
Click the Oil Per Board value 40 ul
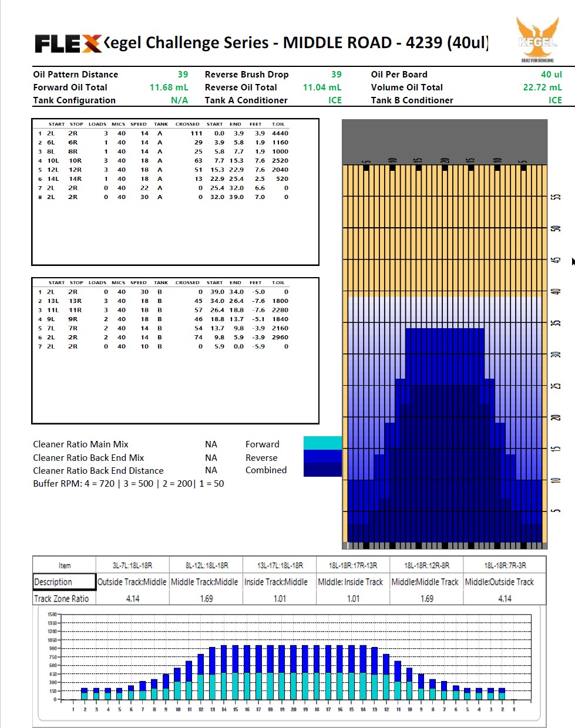[551, 75]
